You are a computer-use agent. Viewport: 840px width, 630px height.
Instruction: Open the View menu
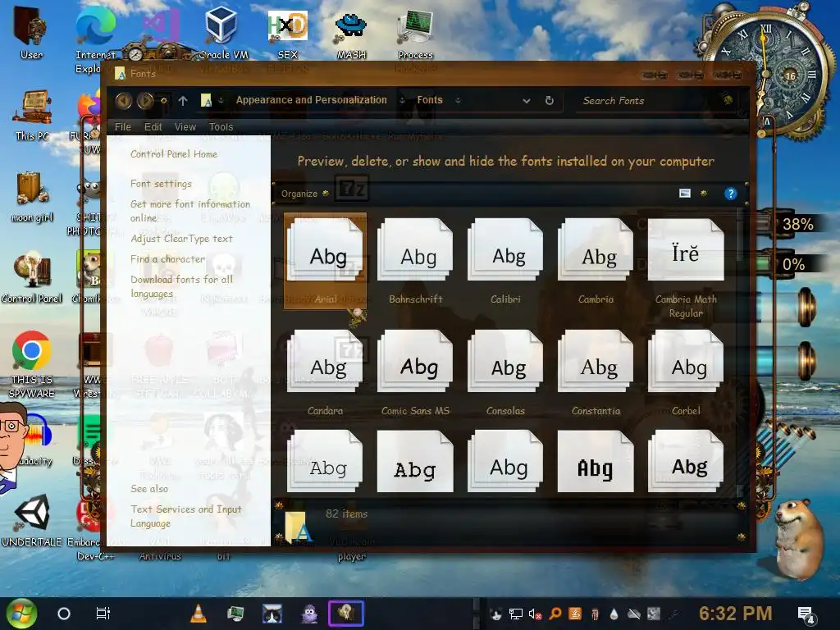[185, 127]
